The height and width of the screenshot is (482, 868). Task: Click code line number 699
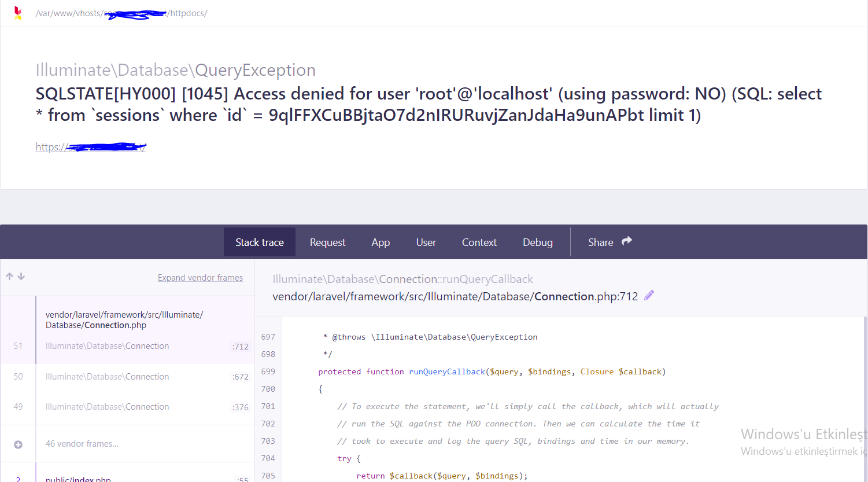click(x=268, y=371)
